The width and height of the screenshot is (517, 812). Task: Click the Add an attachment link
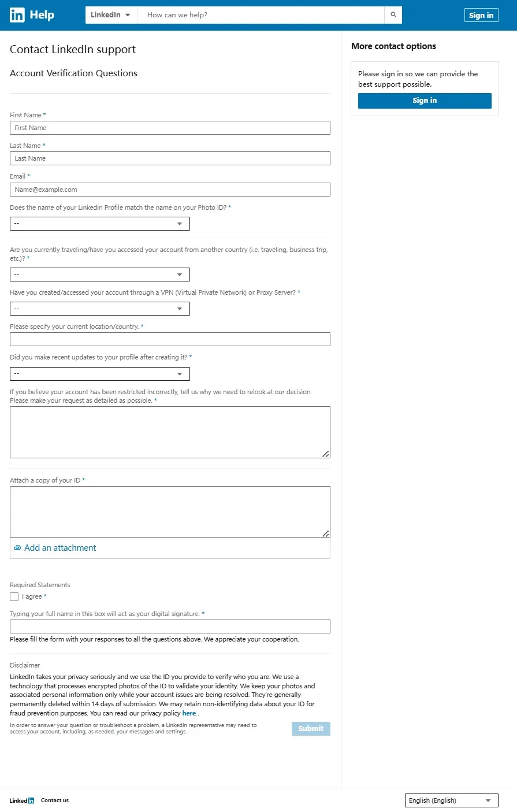tap(60, 548)
